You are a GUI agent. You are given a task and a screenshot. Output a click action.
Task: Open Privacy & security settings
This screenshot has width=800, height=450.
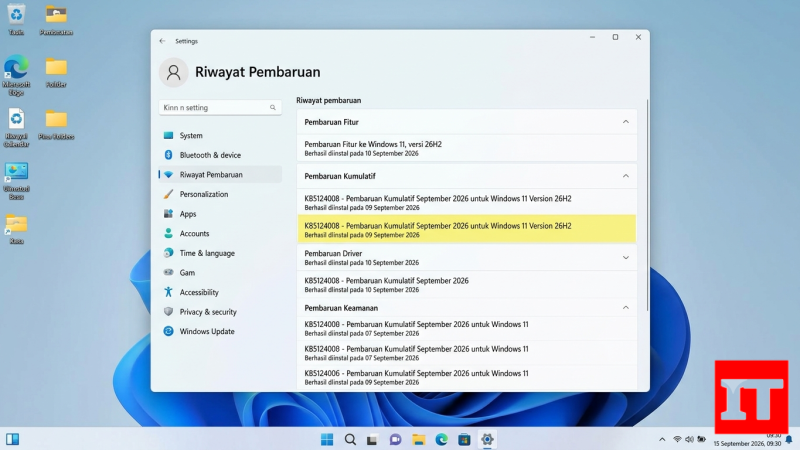click(220, 311)
